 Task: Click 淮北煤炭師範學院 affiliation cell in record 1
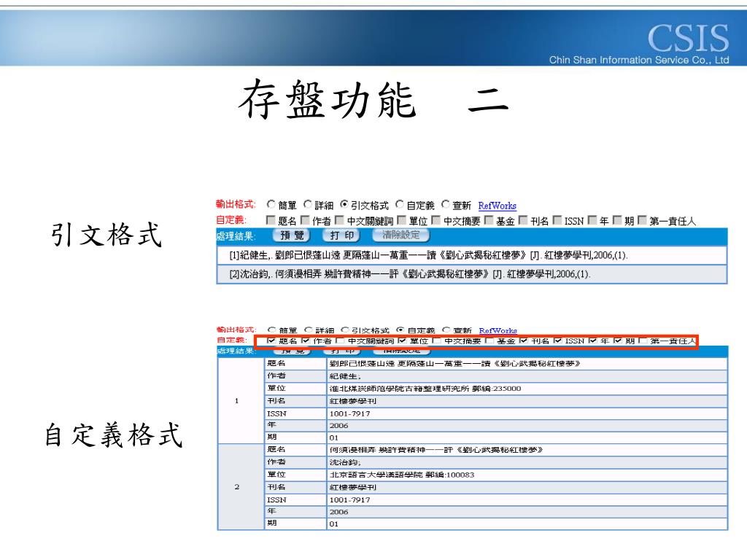pos(527,389)
